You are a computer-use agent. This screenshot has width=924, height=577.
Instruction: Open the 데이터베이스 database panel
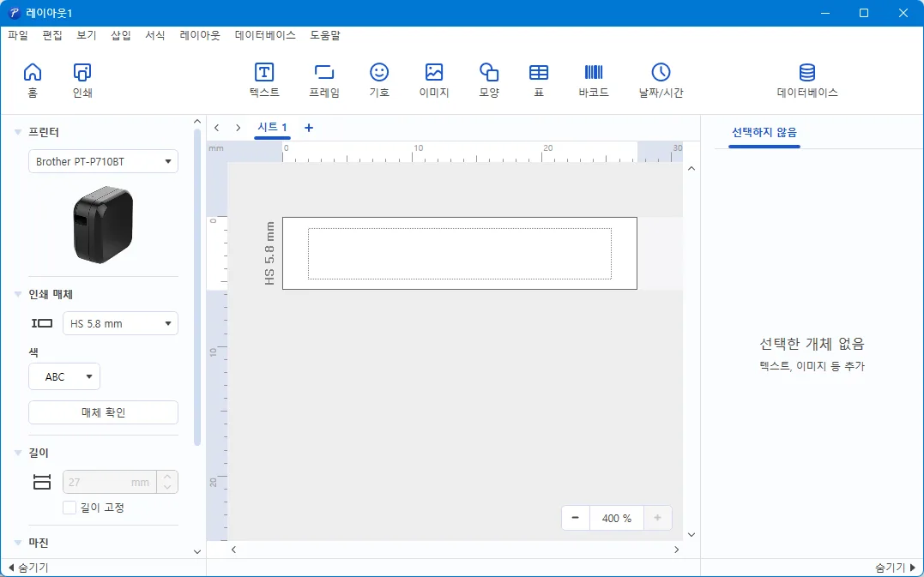coord(806,80)
